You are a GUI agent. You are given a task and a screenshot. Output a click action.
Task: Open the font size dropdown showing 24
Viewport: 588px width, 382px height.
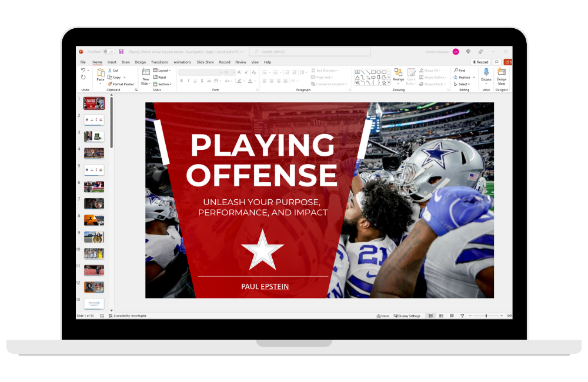229,72
